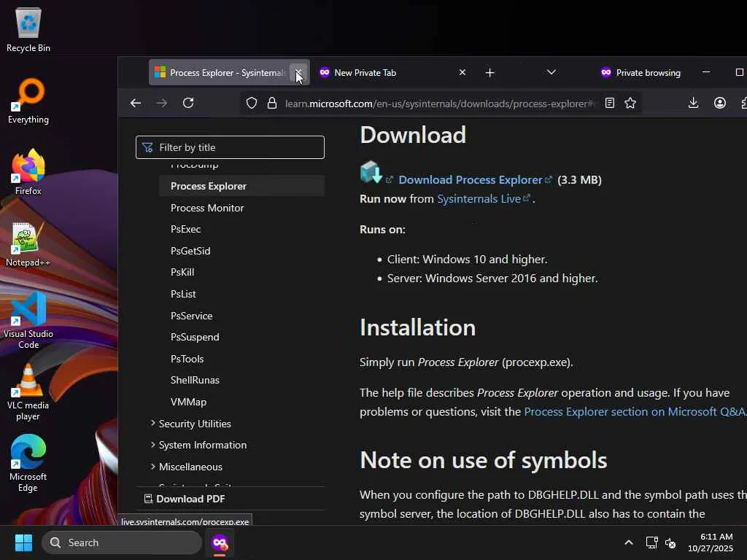Open PsKill in sidebar
The width and height of the screenshot is (747, 560).
[x=182, y=272]
